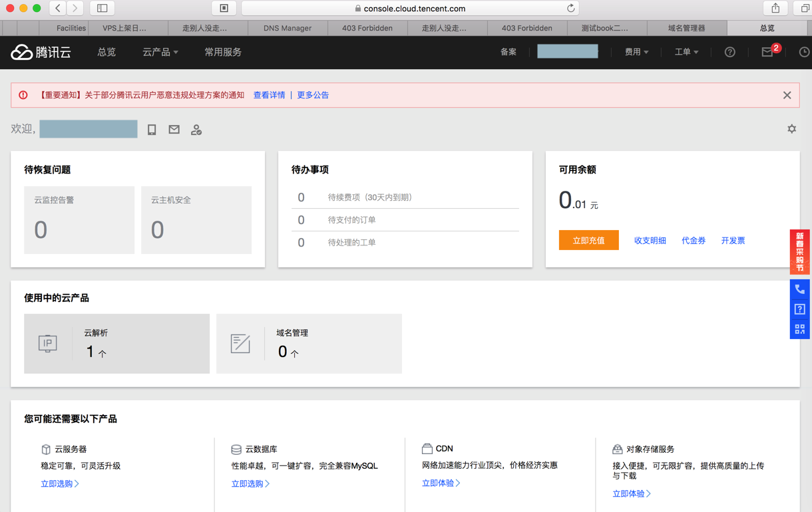Open the 收支明细 link
Screen dimensions: 812x512
[650, 241]
